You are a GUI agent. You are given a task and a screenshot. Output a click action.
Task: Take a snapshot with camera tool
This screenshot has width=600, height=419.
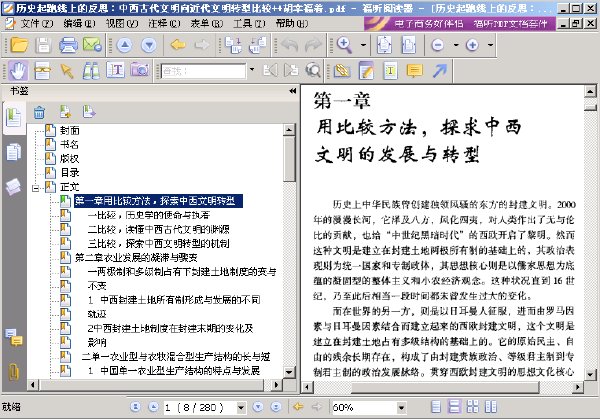140,70
